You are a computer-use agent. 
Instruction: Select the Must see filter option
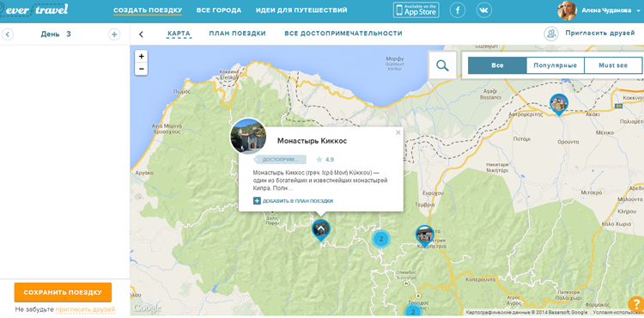[x=613, y=65]
